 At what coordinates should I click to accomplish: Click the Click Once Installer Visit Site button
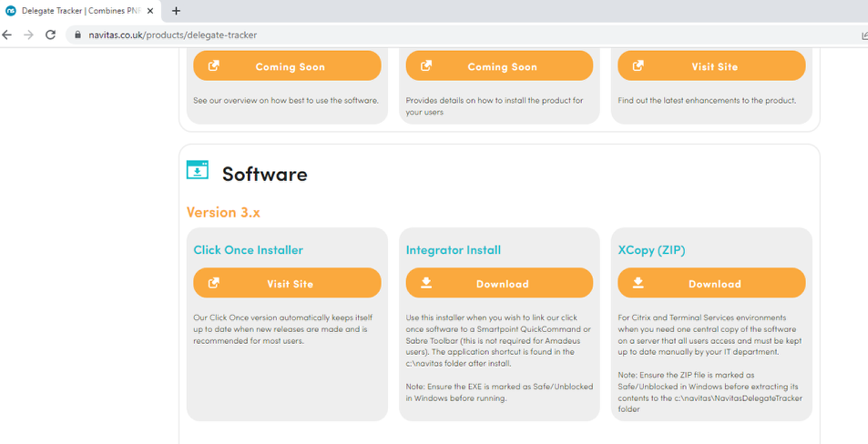point(287,283)
